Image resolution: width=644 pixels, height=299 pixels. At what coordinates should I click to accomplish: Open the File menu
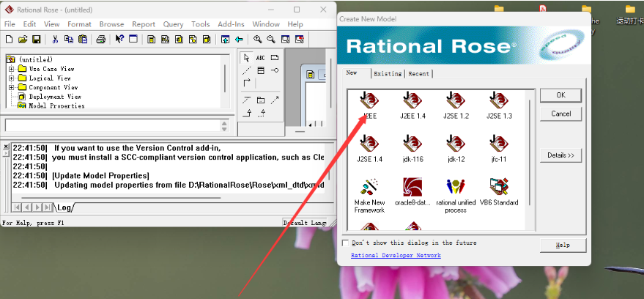pos(10,24)
